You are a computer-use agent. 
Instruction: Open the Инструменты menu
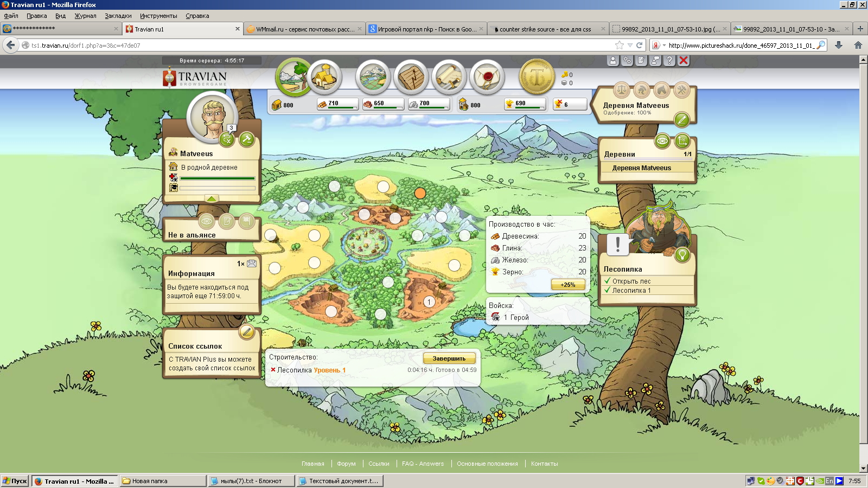[158, 16]
